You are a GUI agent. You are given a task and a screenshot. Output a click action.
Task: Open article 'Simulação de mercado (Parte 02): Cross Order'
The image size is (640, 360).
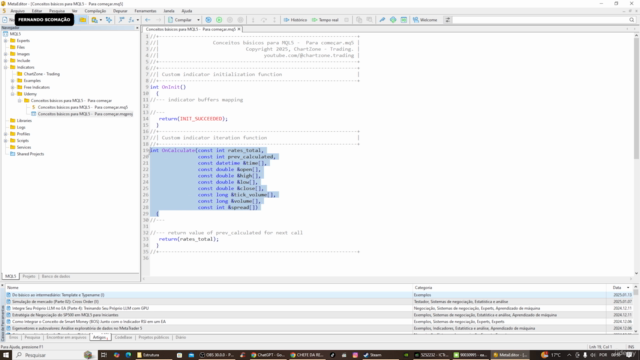(55, 302)
